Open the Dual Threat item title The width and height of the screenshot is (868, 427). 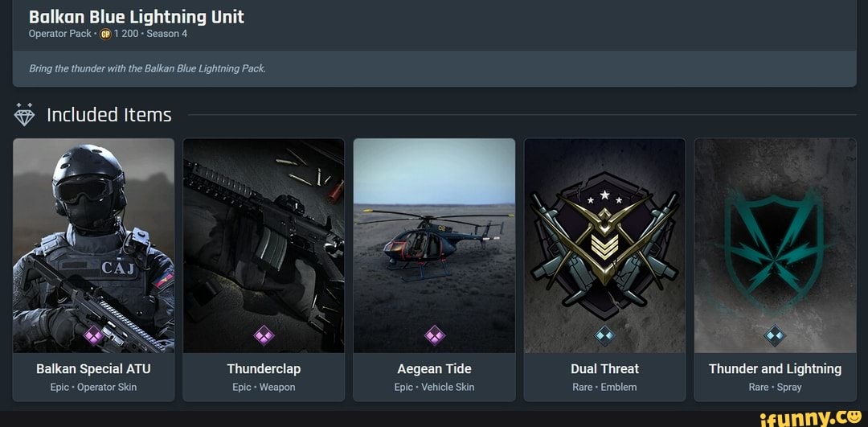604,369
